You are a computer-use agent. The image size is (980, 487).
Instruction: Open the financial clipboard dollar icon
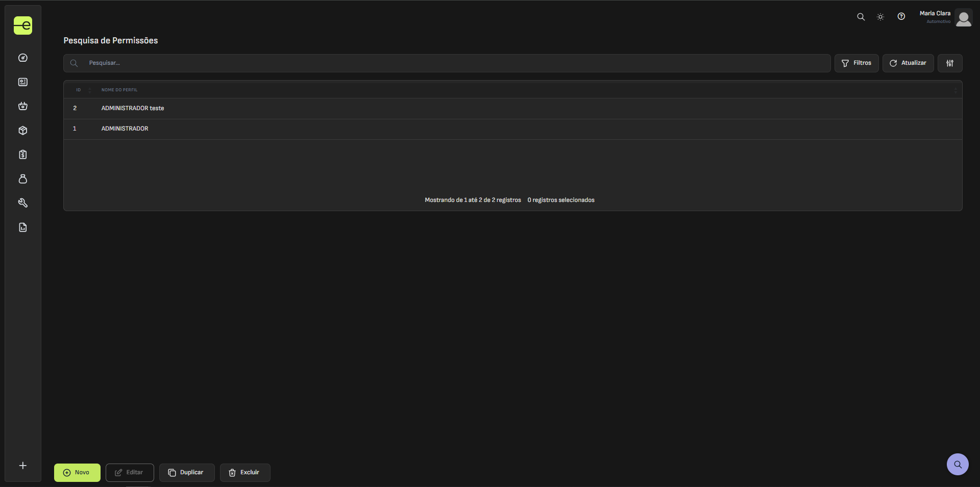point(23,155)
